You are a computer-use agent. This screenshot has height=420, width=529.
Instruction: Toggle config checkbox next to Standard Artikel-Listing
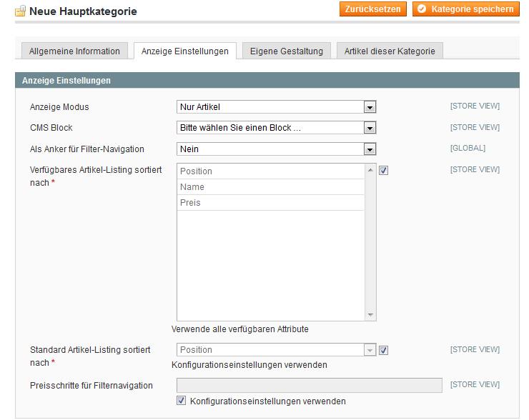(383, 350)
